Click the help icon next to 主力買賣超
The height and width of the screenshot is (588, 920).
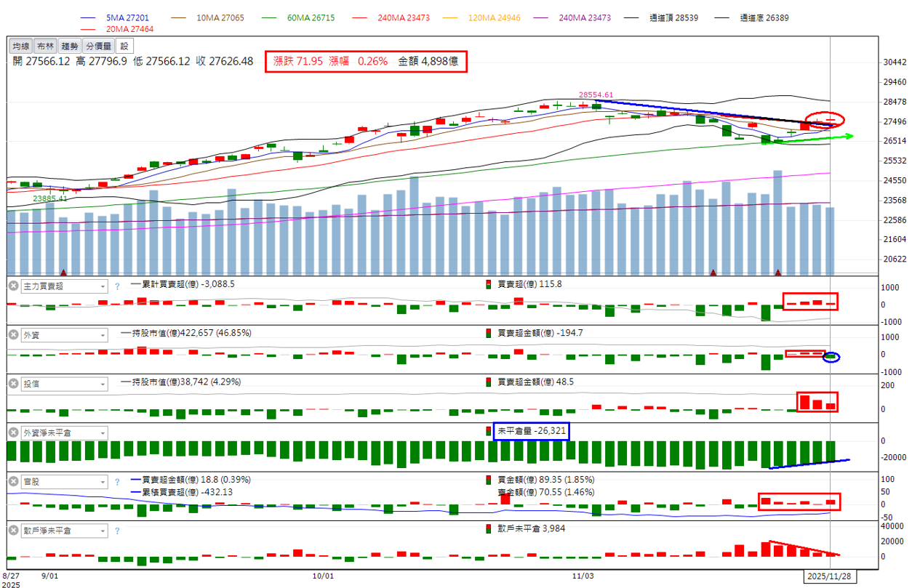click(x=117, y=286)
